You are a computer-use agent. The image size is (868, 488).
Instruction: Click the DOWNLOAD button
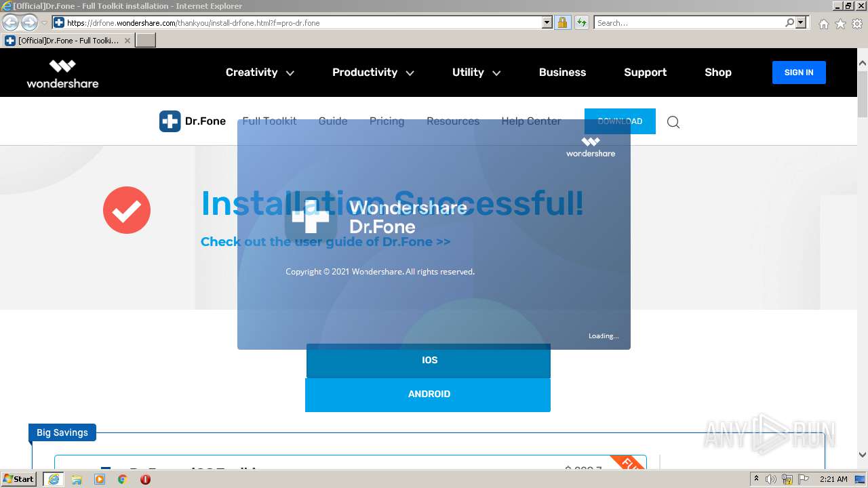(x=620, y=121)
